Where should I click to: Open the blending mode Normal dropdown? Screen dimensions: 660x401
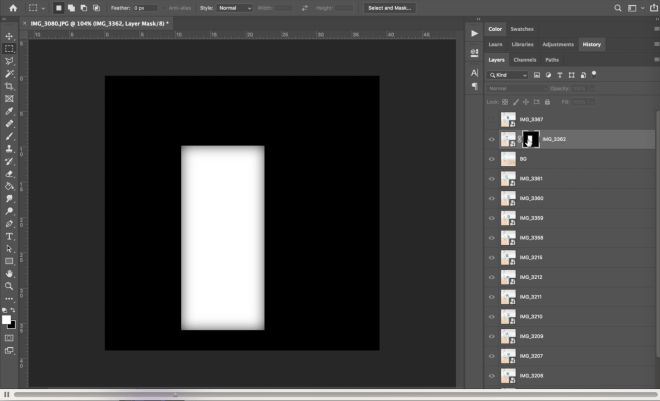pyautogui.click(x=517, y=89)
